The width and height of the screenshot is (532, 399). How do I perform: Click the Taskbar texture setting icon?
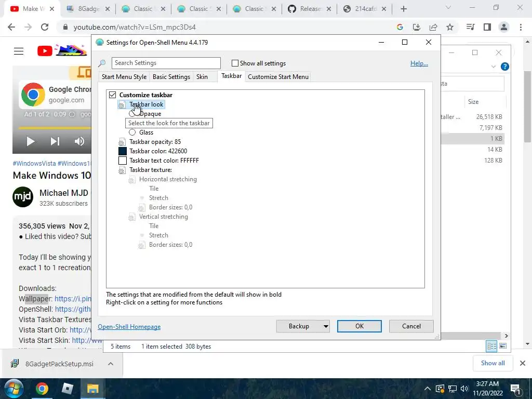coord(122,170)
